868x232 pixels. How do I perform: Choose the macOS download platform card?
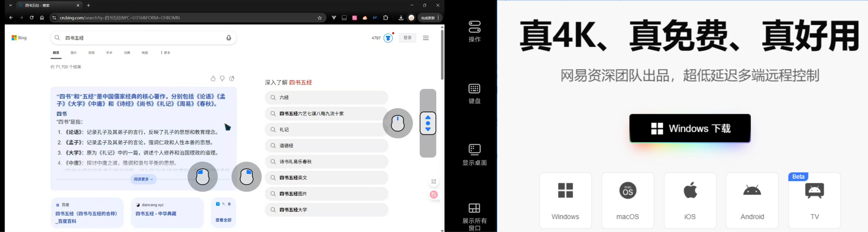(x=628, y=200)
